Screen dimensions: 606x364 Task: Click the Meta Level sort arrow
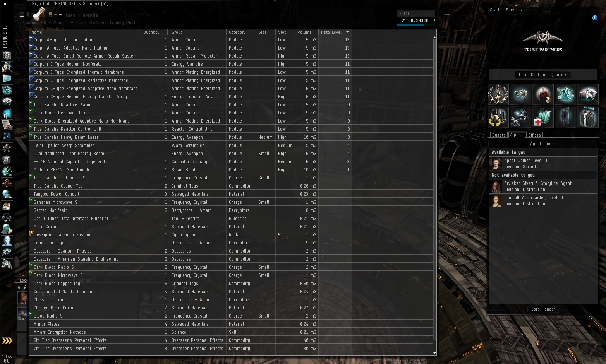click(x=347, y=32)
